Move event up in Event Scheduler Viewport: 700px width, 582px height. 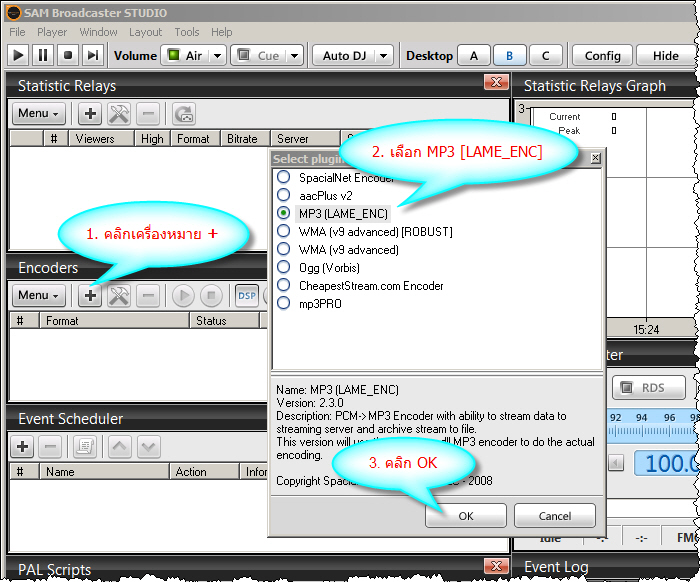coord(119,446)
